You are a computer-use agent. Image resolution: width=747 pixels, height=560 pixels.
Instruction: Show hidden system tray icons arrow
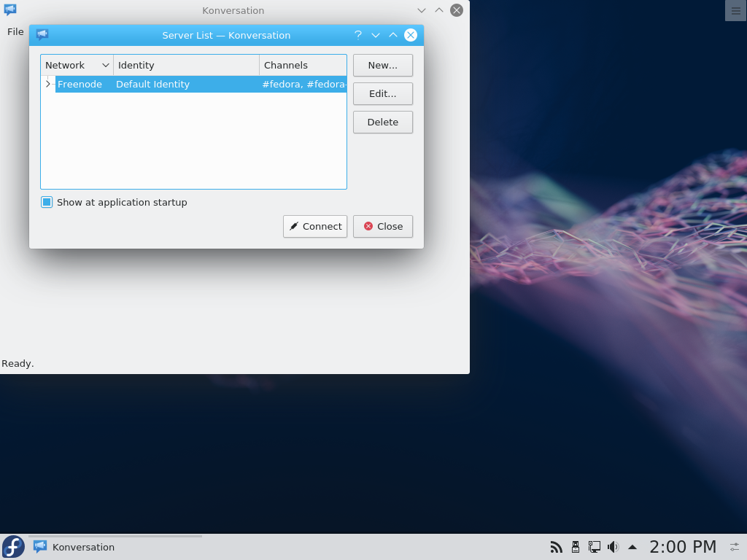coord(632,547)
